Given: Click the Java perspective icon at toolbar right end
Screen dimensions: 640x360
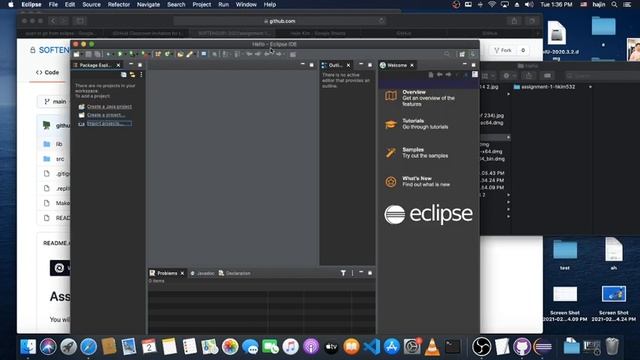Looking at the screenshot, I should [x=473, y=54].
